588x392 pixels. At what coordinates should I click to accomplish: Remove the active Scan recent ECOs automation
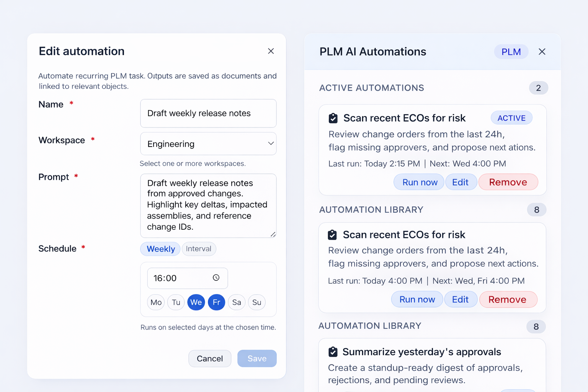coord(508,182)
